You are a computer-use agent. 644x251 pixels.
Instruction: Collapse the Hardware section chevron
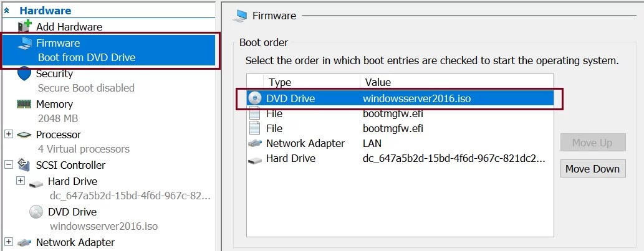pos(7,11)
